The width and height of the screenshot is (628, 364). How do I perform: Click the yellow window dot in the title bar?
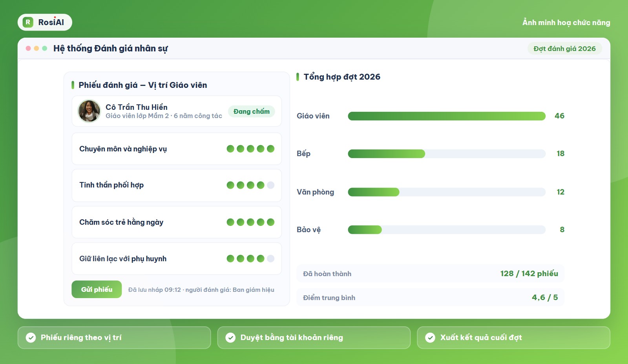pos(37,48)
